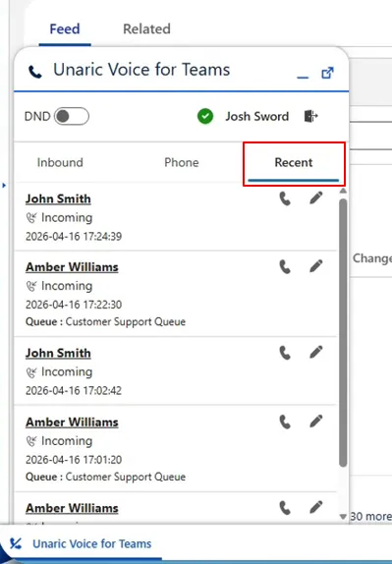Expand the left edge sidebar arrow
Screen dimensions: 392x564
coord(4,186)
